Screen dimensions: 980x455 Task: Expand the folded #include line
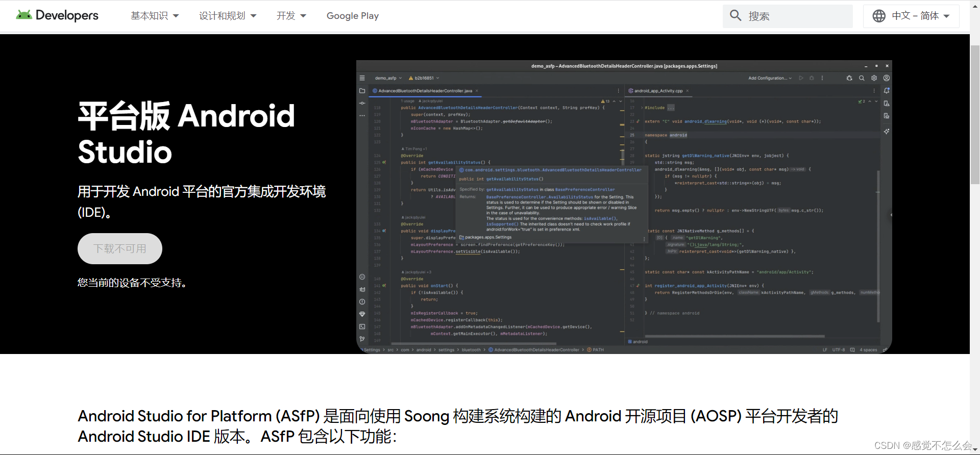click(642, 108)
